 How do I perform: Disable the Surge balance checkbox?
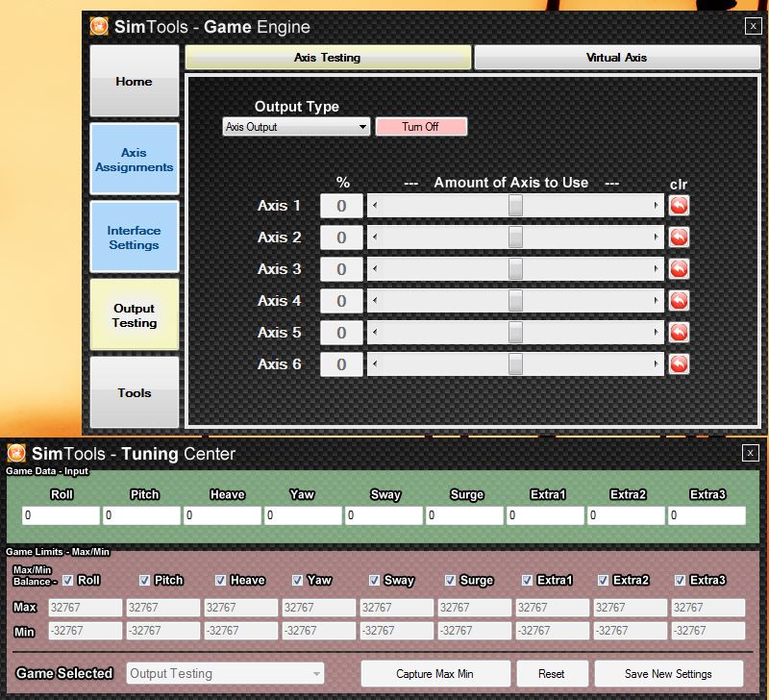coord(451,580)
